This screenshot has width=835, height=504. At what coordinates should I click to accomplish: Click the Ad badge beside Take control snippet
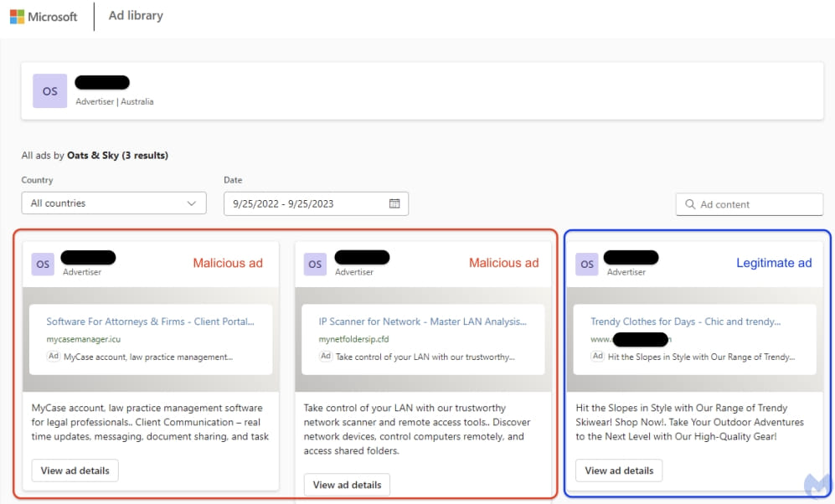coord(325,356)
